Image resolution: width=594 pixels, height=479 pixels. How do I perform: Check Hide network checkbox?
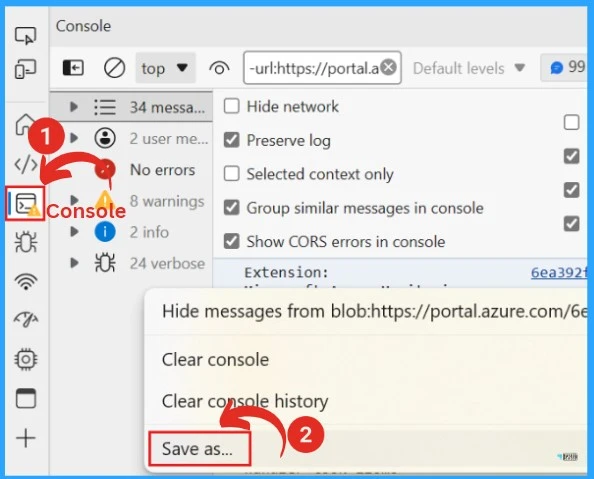[231, 106]
